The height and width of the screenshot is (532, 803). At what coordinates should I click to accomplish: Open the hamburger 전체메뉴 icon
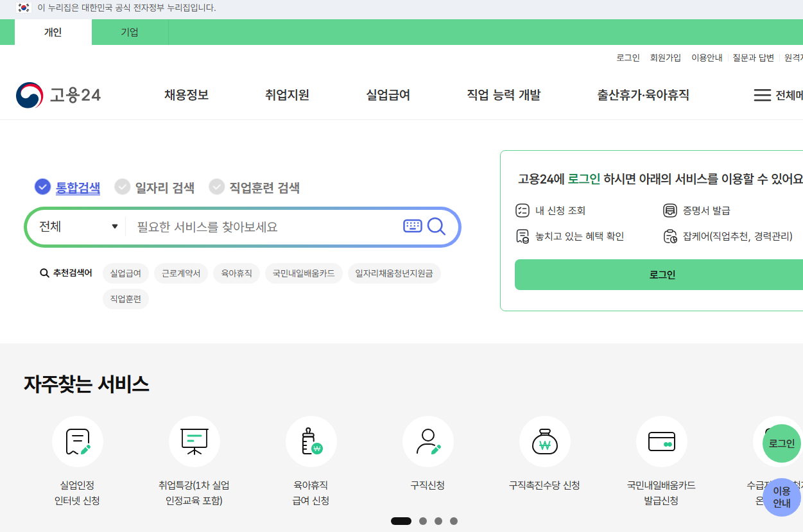coord(762,96)
